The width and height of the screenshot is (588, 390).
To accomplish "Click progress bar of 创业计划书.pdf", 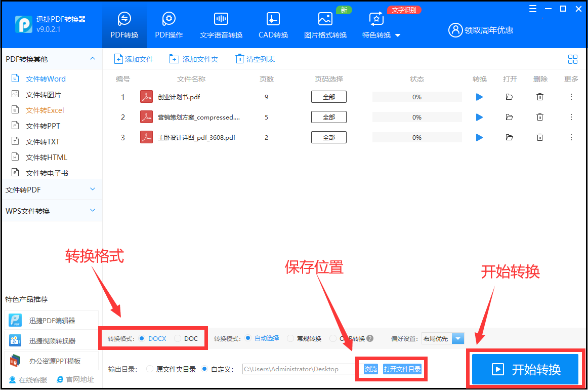I will (417, 97).
